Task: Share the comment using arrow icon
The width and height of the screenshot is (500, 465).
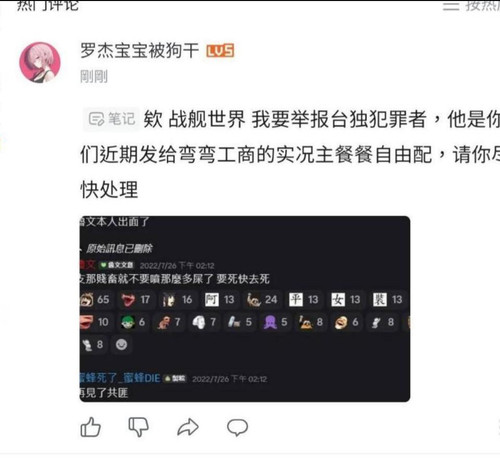Action: coord(188,427)
